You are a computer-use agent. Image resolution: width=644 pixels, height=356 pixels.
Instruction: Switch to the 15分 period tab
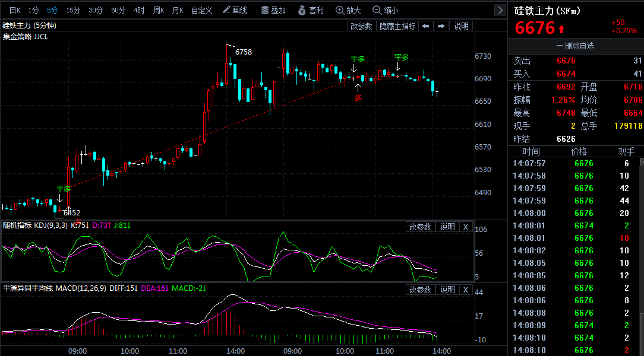tap(73, 10)
